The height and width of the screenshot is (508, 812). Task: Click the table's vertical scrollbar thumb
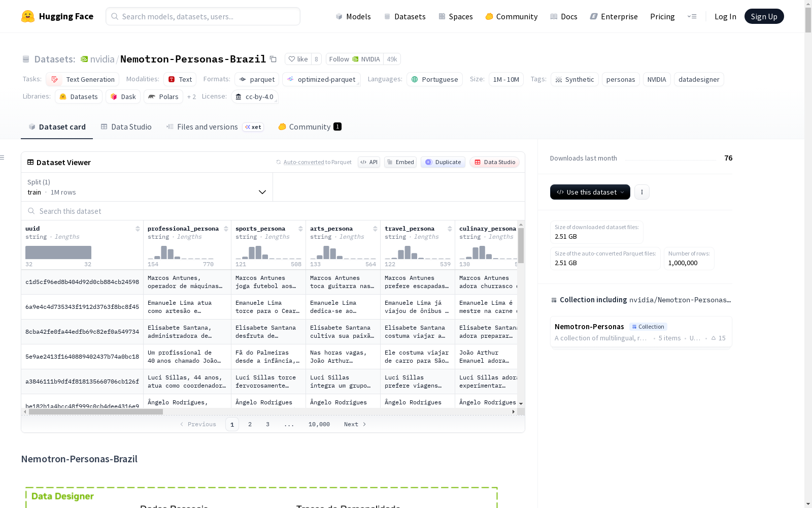tap(521, 245)
